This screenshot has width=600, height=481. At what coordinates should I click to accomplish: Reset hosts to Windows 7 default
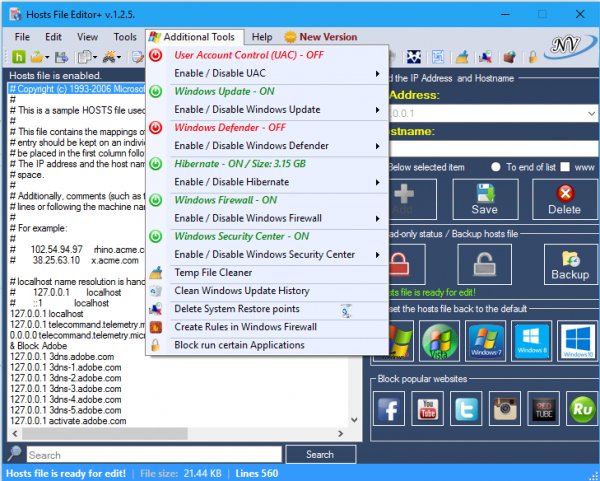485,341
